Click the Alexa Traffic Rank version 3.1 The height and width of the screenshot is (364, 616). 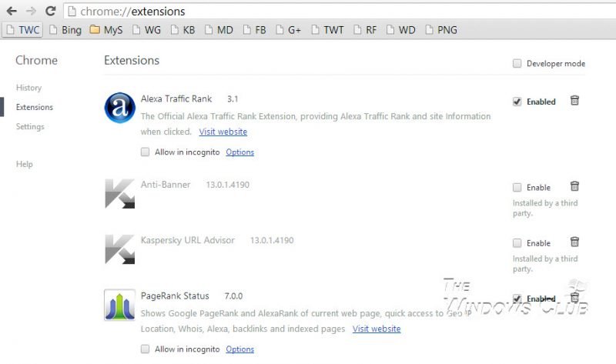tap(233, 99)
